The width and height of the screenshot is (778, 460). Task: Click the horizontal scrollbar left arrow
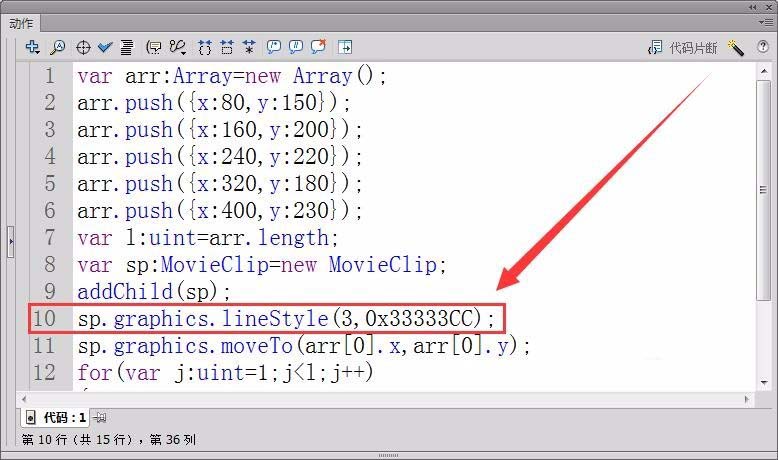24,399
